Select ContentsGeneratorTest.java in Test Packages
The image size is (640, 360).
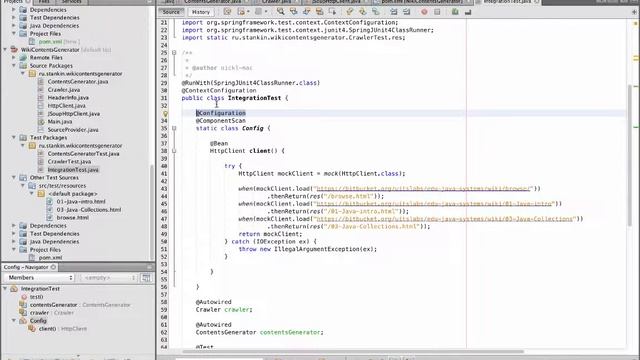point(83,153)
